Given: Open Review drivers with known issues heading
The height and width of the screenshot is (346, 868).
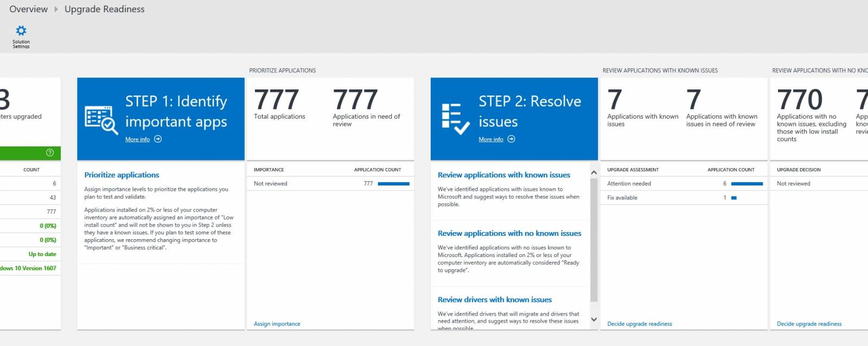Looking at the screenshot, I should click(x=494, y=299).
